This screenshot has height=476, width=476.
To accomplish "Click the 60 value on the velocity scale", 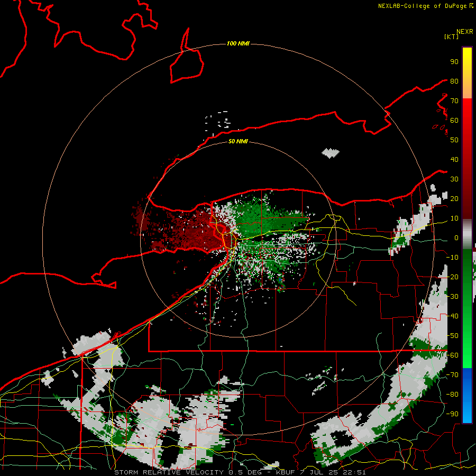I will tap(454, 120).
